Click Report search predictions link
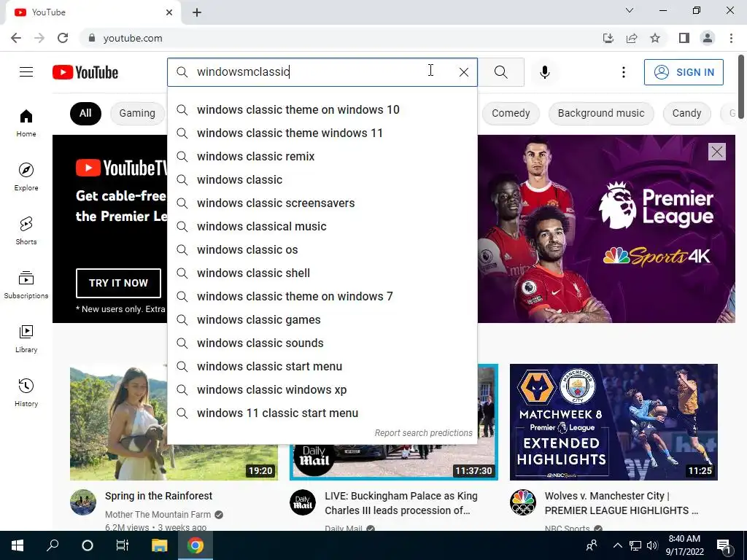Image resolution: width=747 pixels, height=560 pixels. [423, 433]
